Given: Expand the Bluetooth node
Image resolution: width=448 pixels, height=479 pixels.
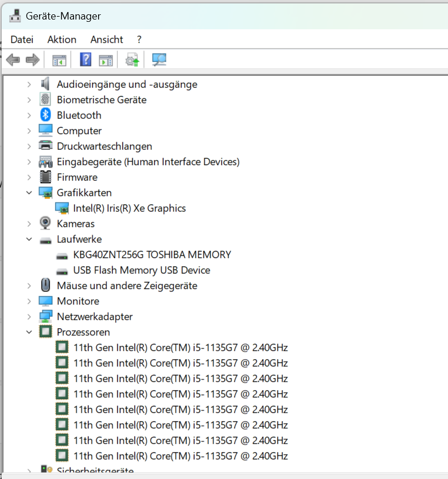Looking at the screenshot, I should pos(29,115).
